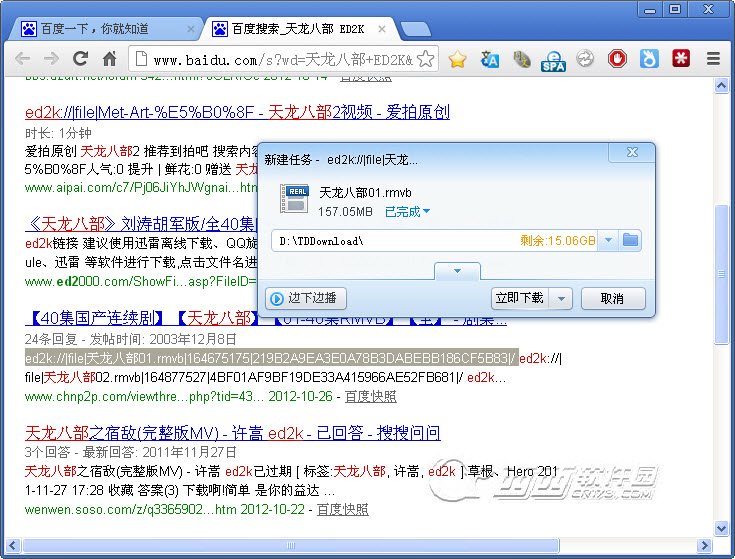Reload the Baidu search page
Viewport: 735px width, 559px height.
pos(80,58)
